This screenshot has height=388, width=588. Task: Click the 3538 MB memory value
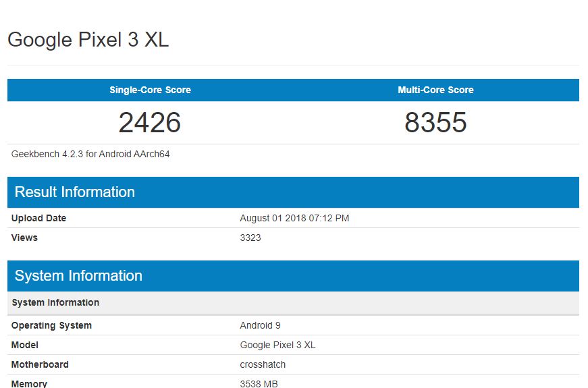(259, 383)
